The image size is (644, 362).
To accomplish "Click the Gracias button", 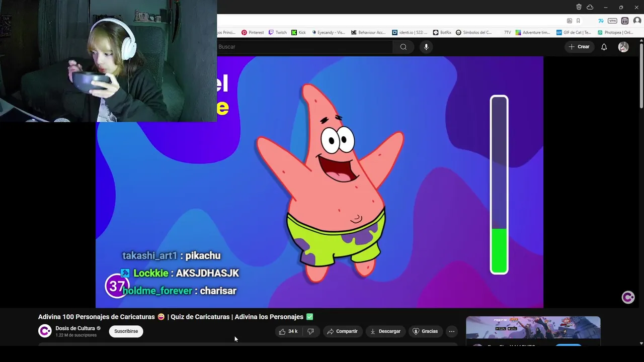I will click(426, 331).
